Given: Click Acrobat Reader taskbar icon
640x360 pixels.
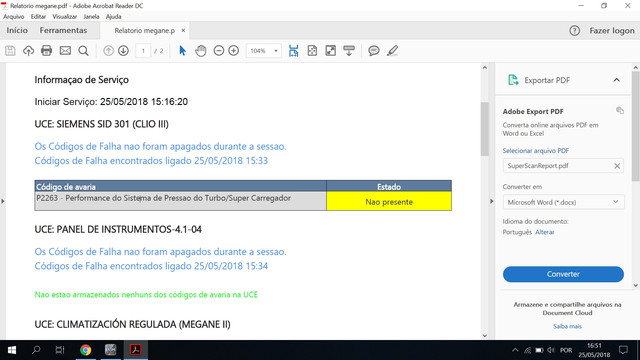Looking at the screenshot, I should click(136, 350).
